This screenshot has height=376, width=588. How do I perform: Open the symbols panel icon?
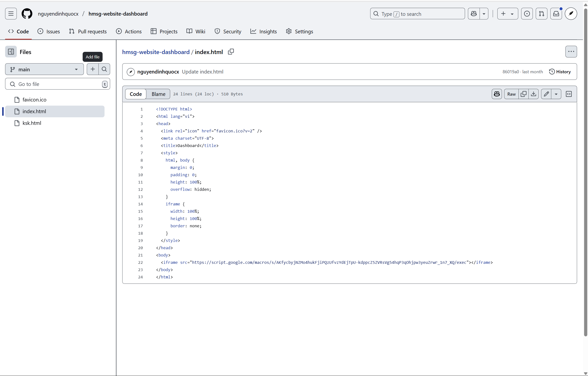569,94
